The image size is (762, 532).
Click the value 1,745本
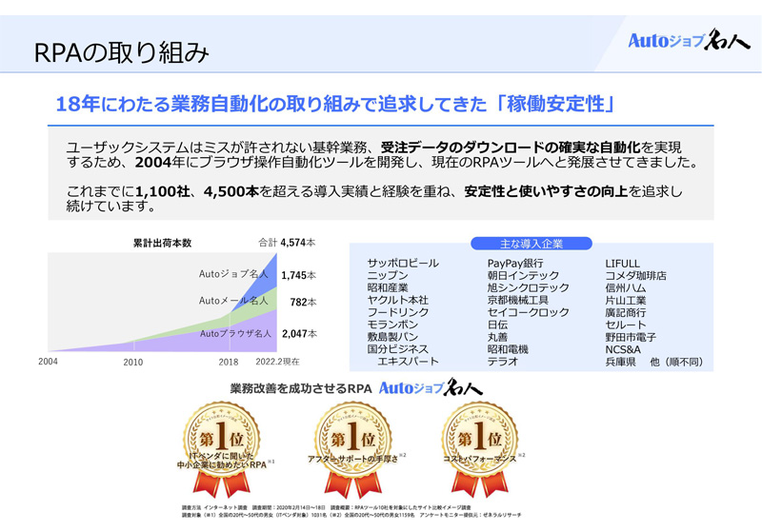point(298,275)
